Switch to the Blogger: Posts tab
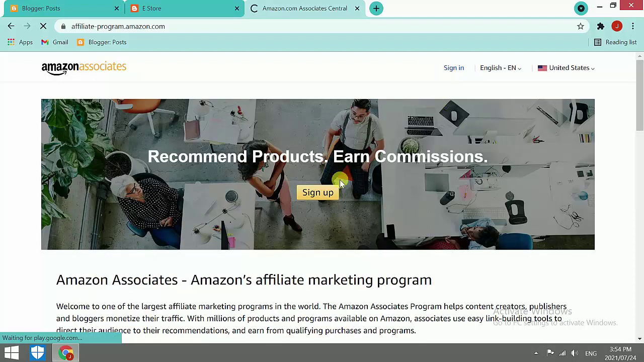 click(63, 8)
